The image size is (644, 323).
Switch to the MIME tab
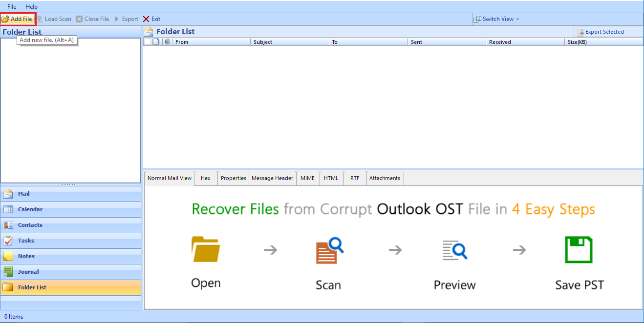pos(308,178)
